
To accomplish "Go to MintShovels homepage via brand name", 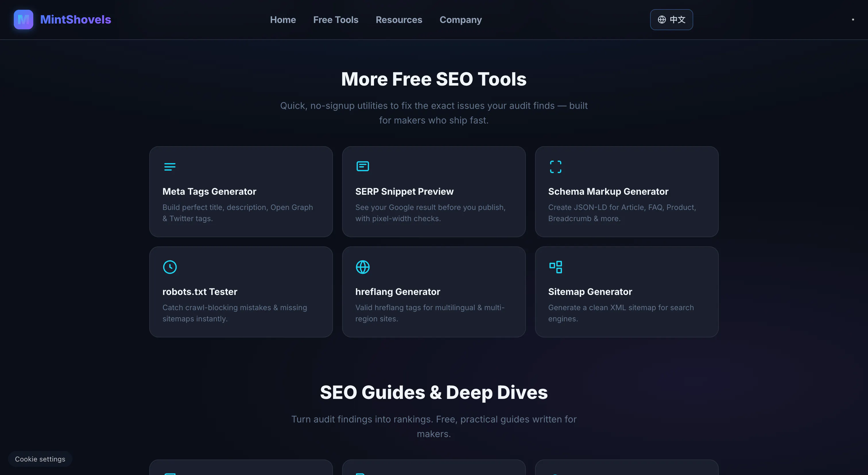I will tap(75, 20).
